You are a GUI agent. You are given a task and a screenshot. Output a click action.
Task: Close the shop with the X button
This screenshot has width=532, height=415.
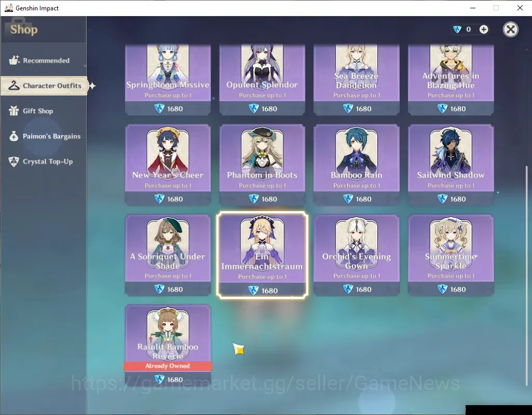click(510, 30)
